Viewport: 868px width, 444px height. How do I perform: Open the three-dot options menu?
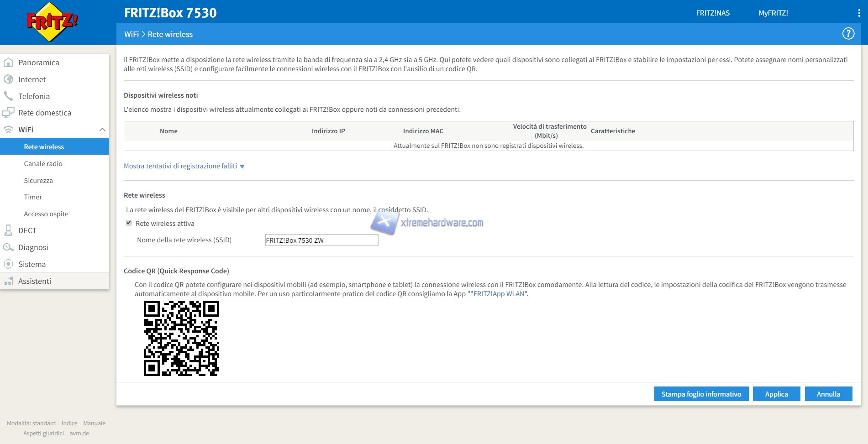859,13
